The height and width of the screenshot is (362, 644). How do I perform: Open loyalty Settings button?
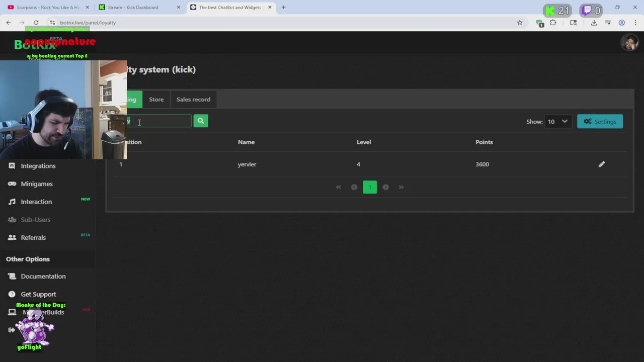[600, 122]
